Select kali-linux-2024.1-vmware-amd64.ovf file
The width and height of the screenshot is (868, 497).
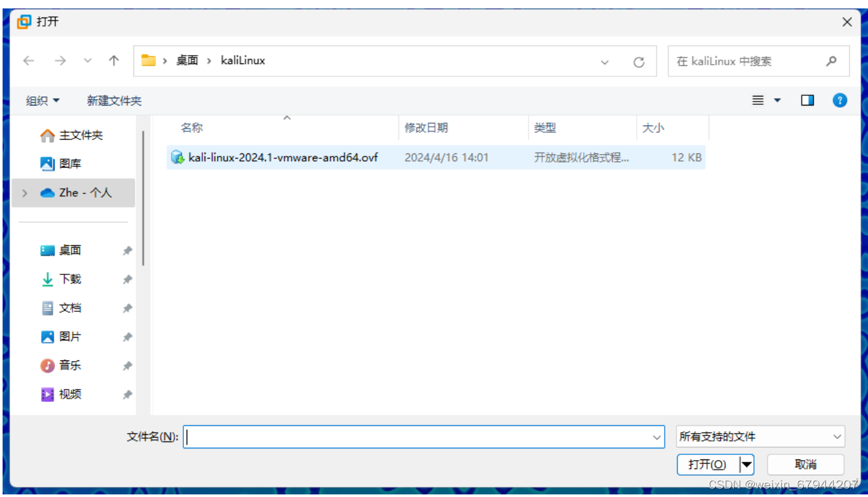[436, 157]
